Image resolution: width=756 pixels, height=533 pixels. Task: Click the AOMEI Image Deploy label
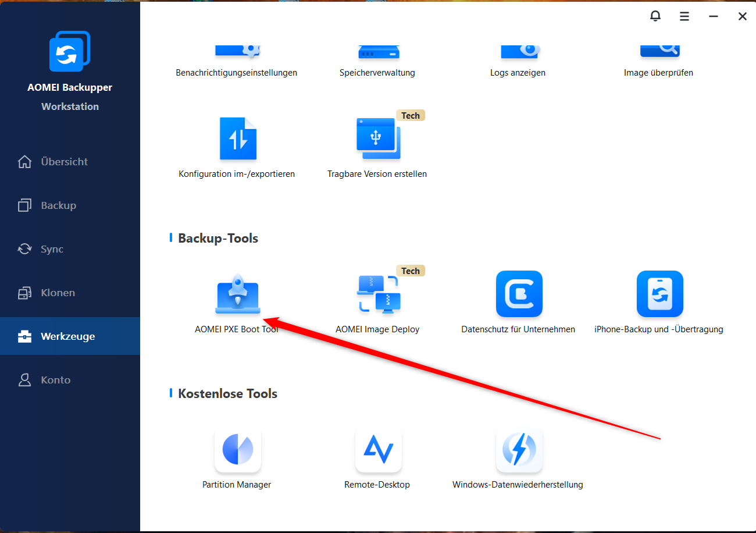click(x=377, y=329)
